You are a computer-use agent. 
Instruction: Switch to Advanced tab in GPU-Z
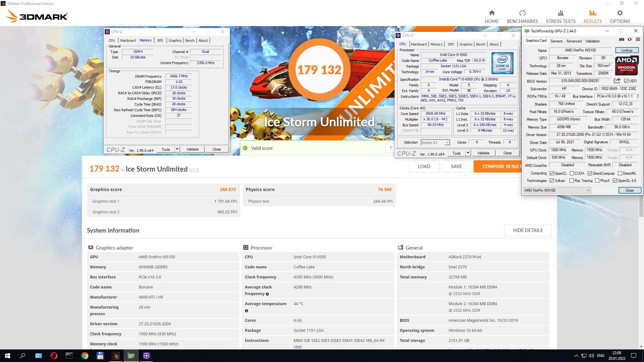[x=574, y=41]
